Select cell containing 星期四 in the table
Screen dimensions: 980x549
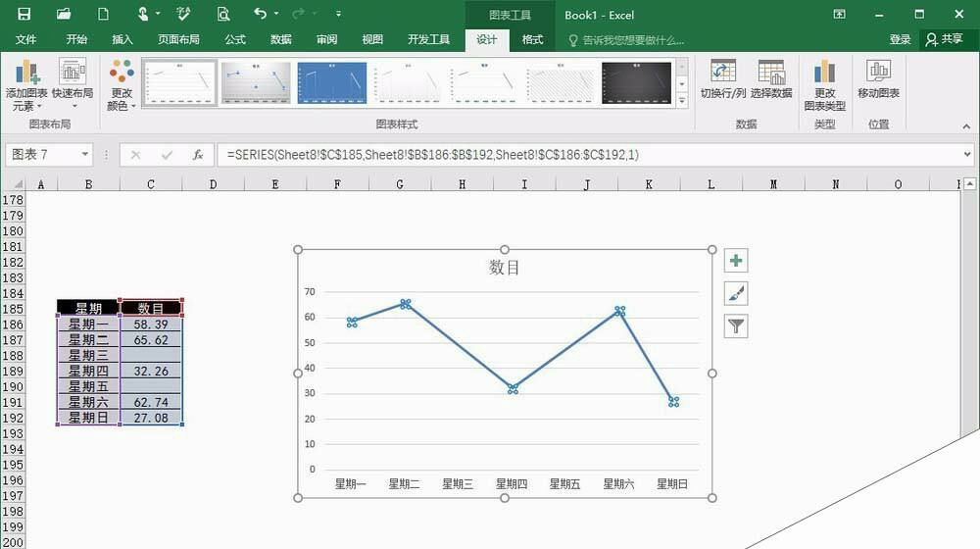tap(88, 371)
